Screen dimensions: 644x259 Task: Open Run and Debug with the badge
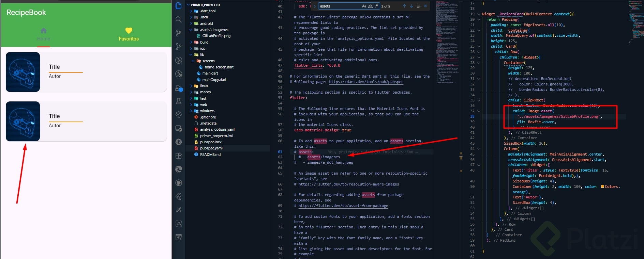pyautogui.click(x=178, y=88)
